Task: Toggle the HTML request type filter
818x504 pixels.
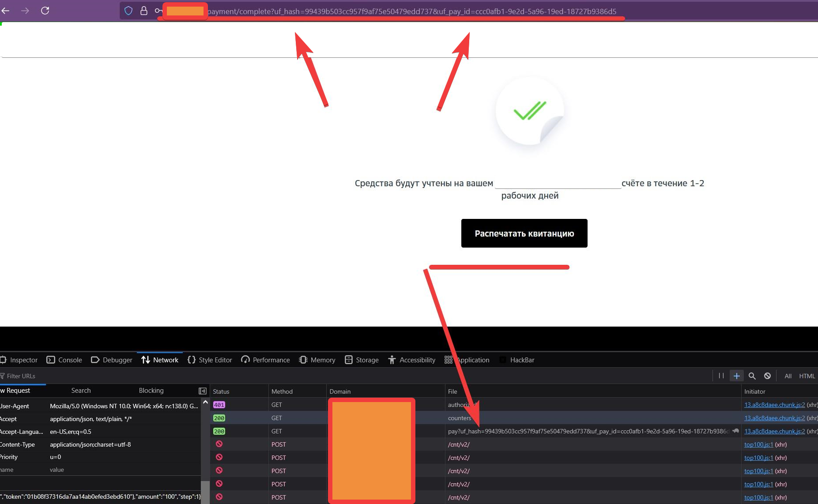Action: (807, 376)
